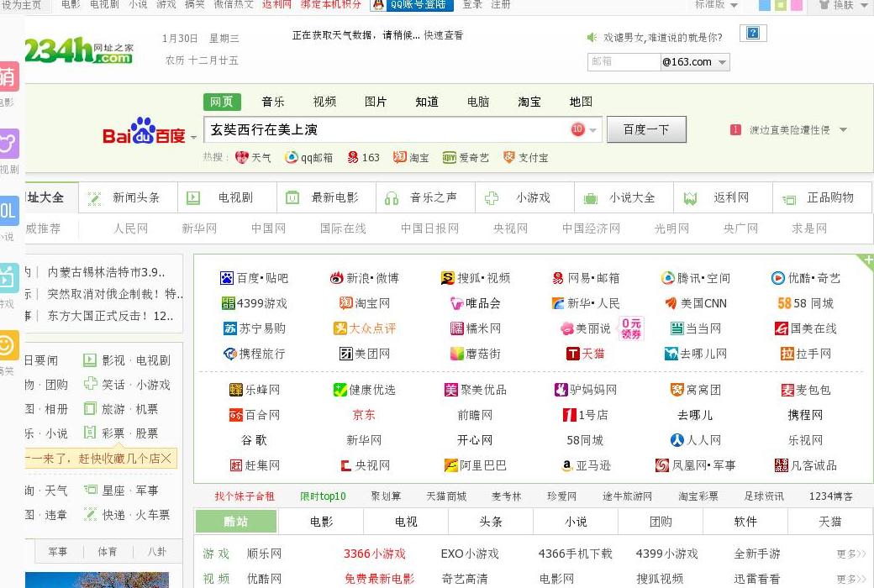Select the 地图 search tab
The image size is (874, 588).
click(581, 102)
